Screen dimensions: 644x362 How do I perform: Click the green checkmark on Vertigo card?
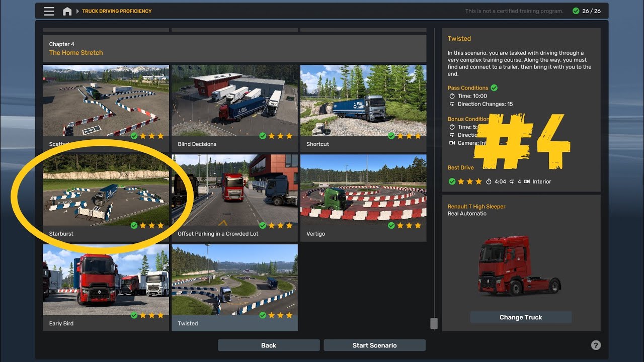click(391, 226)
